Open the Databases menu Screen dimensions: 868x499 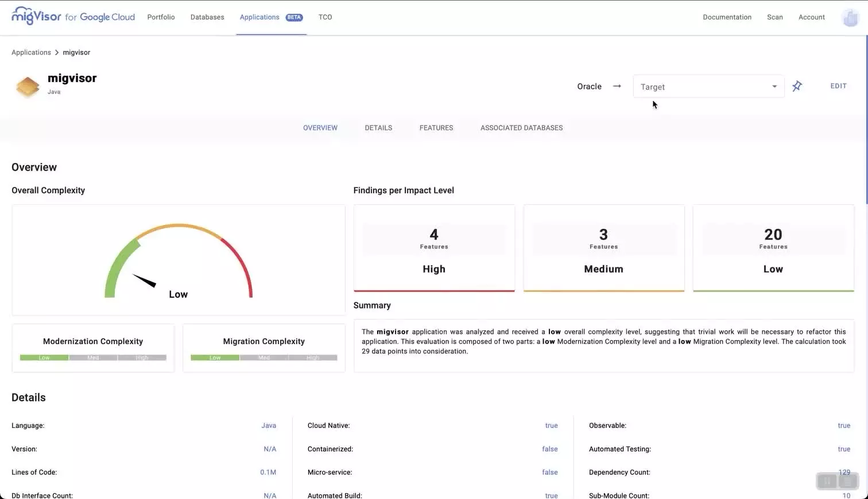(x=207, y=17)
